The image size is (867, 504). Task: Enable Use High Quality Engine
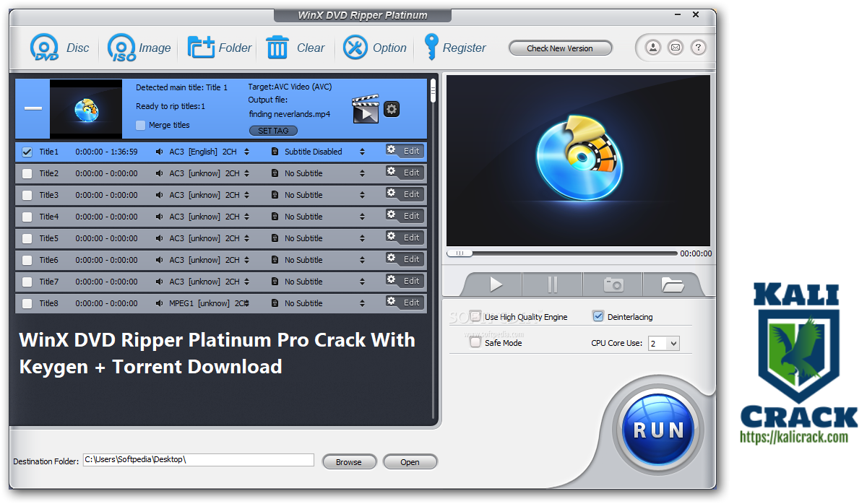tap(475, 316)
